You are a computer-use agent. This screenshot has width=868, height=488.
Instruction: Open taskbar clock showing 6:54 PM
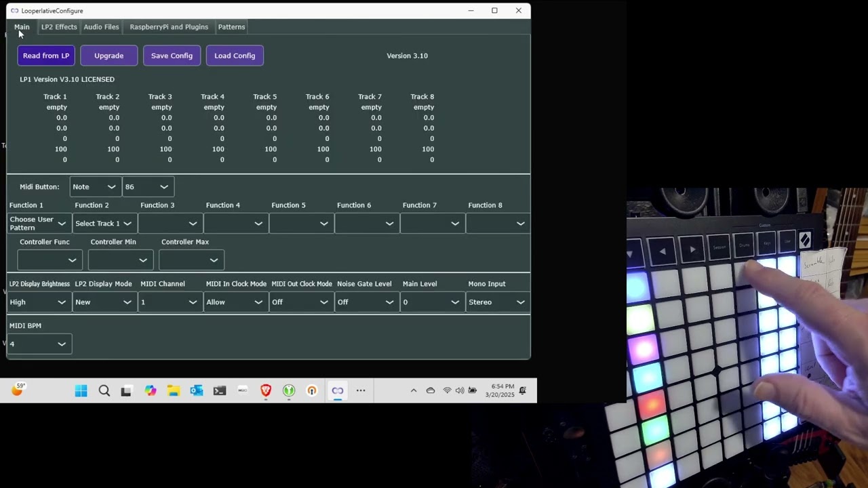[500, 390]
